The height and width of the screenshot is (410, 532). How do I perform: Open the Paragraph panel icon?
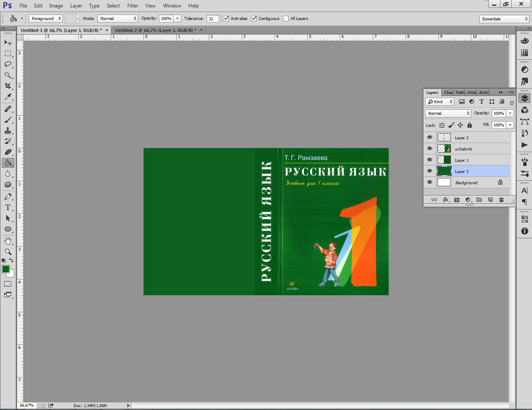tap(525, 202)
